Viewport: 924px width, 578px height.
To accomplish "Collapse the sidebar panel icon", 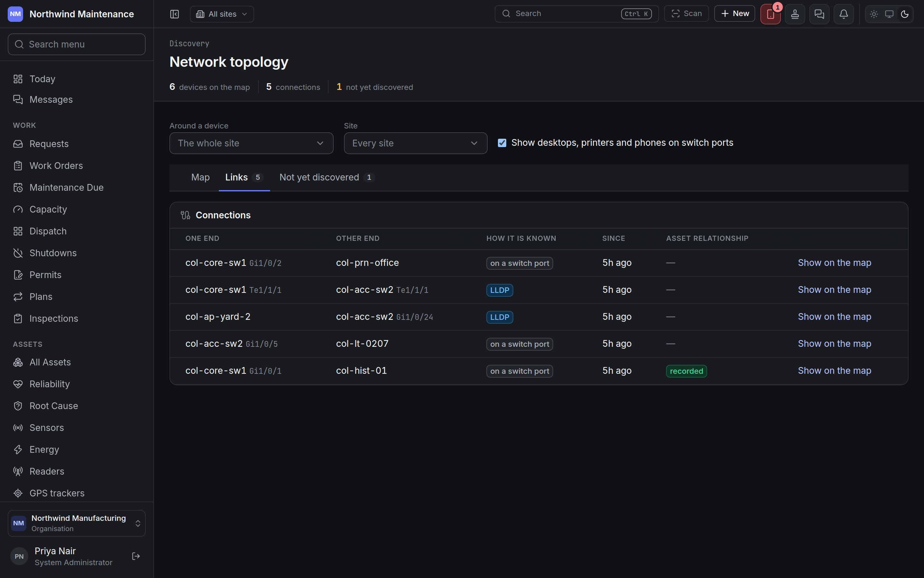I will click(175, 14).
